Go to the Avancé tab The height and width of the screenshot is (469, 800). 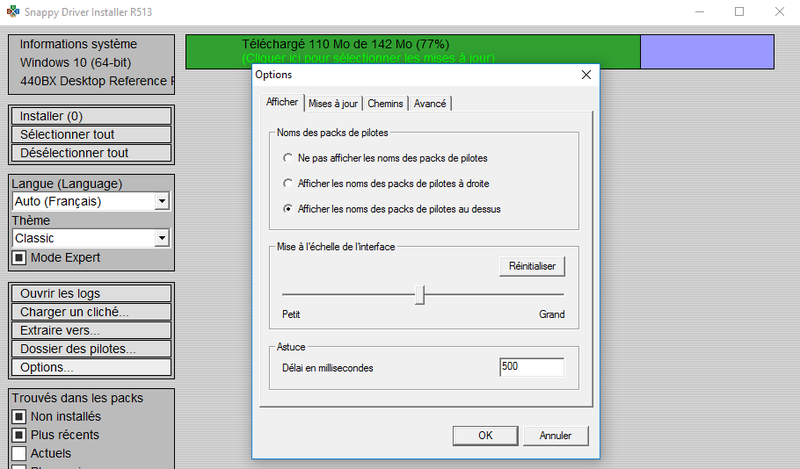pos(430,103)
